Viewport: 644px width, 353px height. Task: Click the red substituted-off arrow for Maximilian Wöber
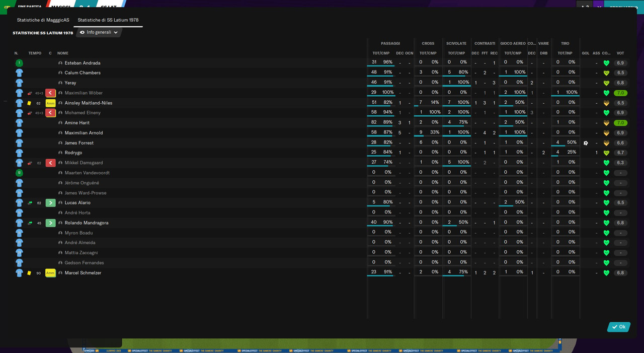[50, 93]
